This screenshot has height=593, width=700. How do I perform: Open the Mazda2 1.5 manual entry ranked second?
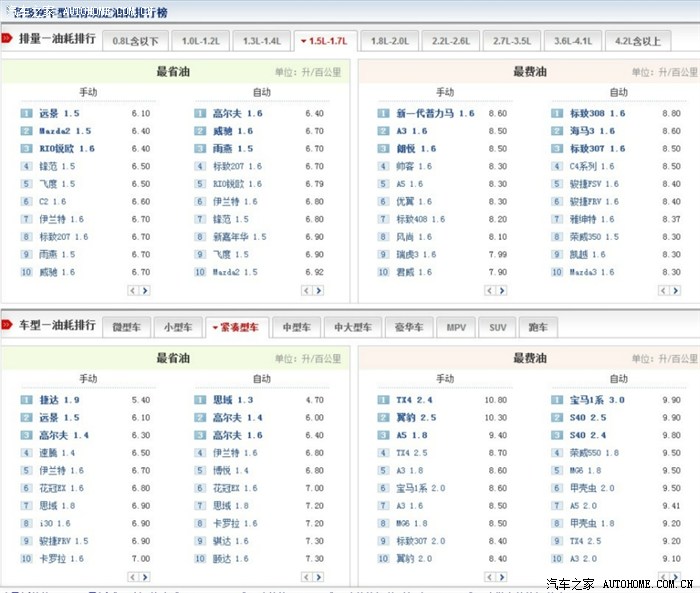(65, 131)
